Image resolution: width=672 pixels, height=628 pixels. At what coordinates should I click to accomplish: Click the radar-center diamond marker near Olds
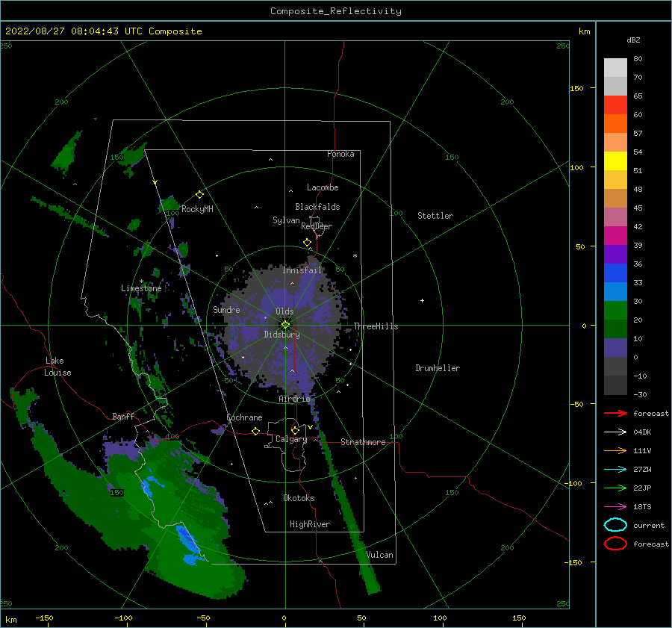[x=285, y=325]
